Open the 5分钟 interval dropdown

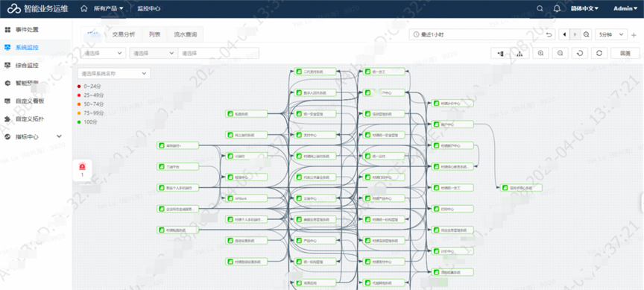[x=611, y=34]
